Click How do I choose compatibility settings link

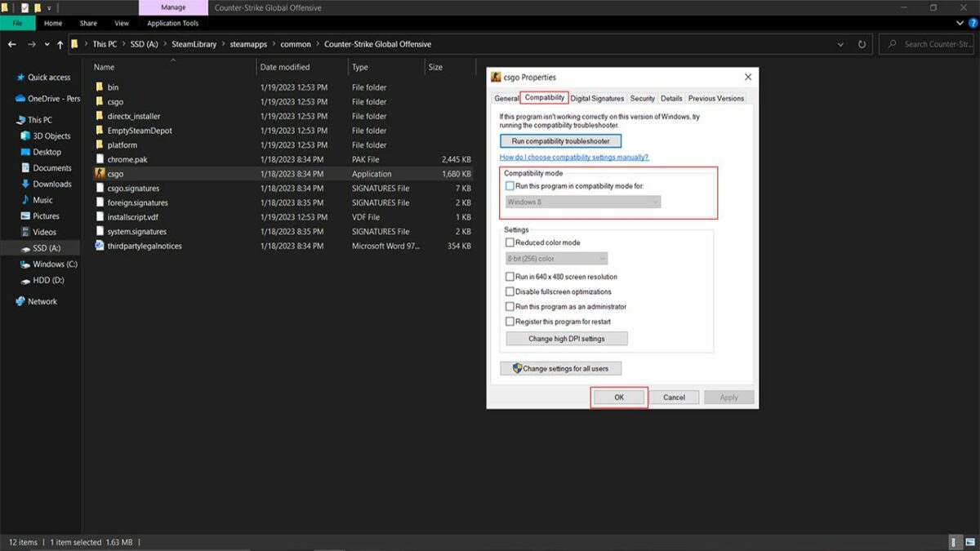pos(574,157)
